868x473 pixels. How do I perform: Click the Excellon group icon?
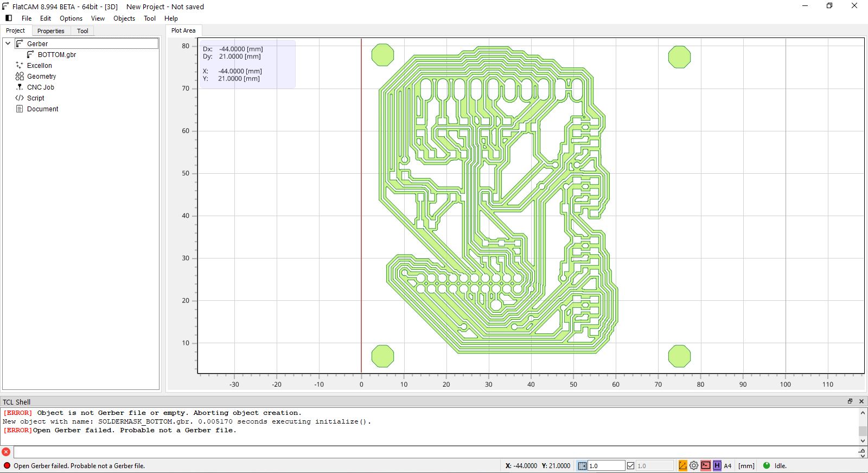20,65
